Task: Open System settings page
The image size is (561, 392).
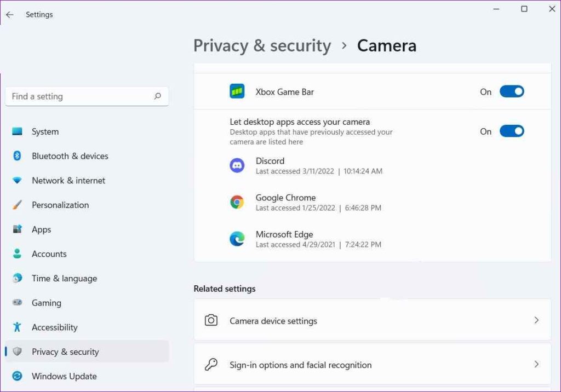Action: tap(87, 131)
